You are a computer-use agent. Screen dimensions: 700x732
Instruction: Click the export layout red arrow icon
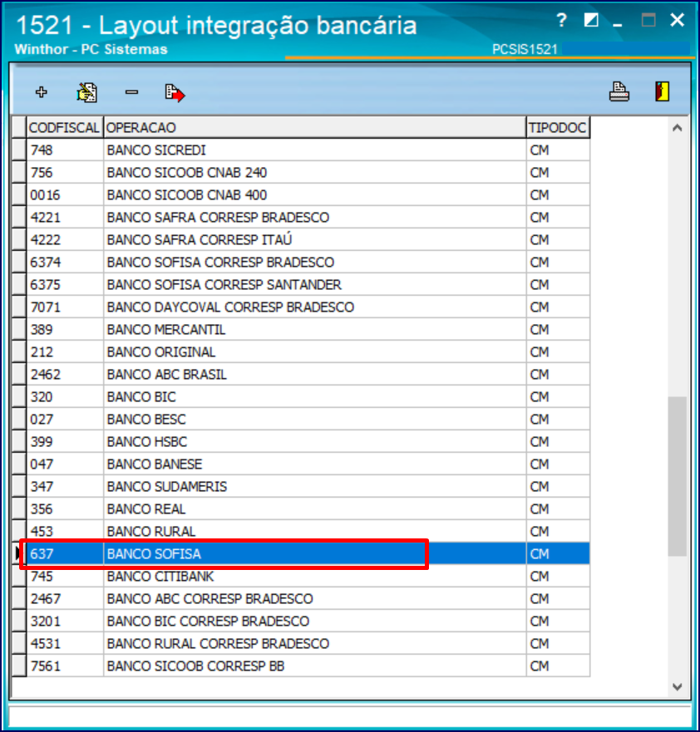[x=175, y=92]
